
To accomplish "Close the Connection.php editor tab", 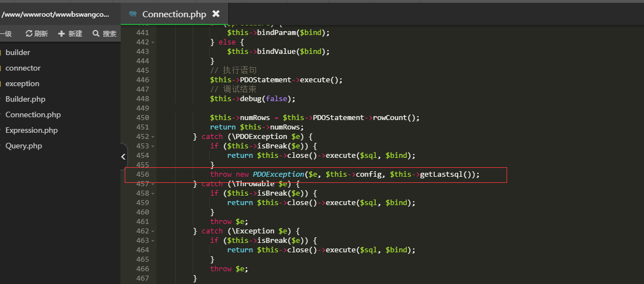I will click(216, 14).
